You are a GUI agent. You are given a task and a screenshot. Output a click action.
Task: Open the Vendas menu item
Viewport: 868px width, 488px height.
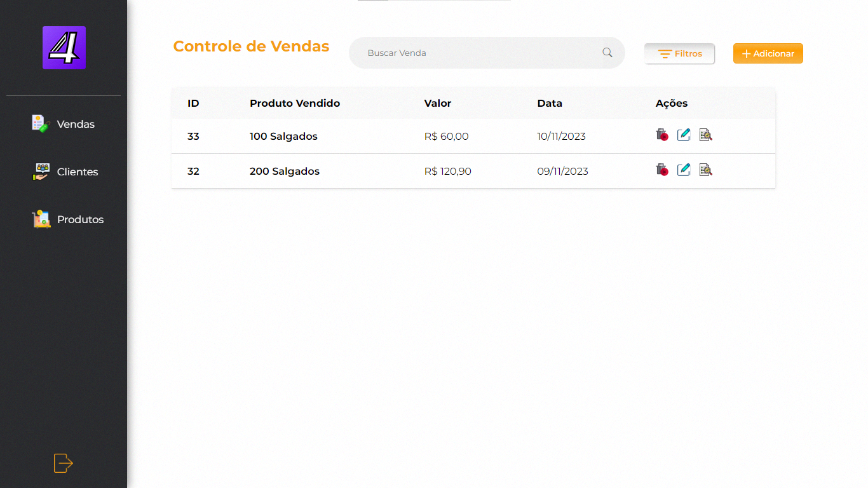pyautogui.click(x=64, y=124)
